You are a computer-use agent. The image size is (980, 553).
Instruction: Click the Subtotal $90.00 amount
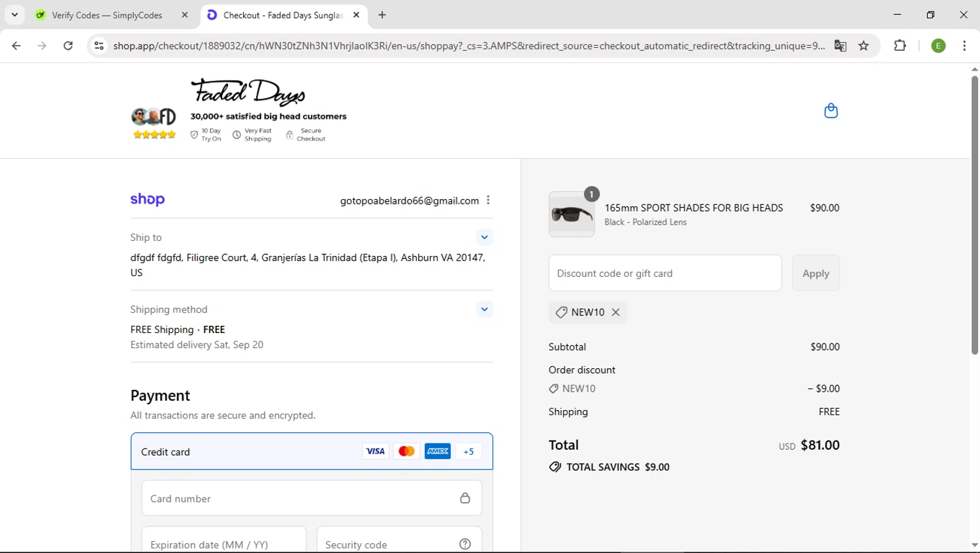tap(825, 347)
